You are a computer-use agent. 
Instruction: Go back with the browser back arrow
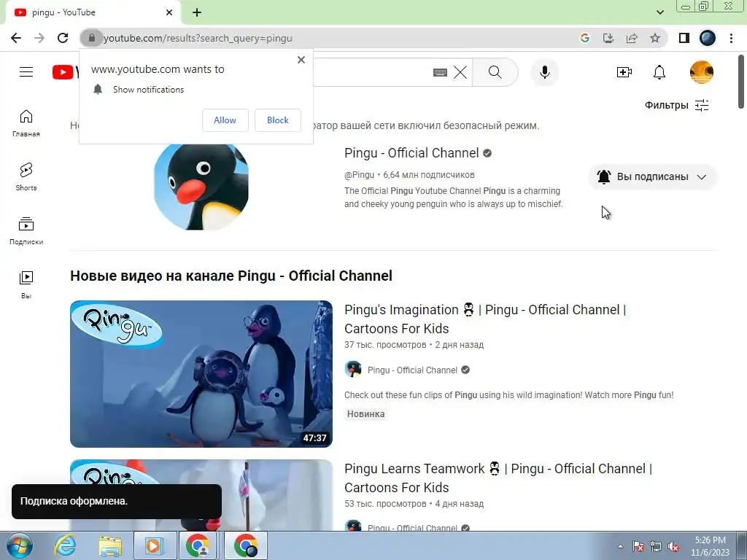click(16, 38)
